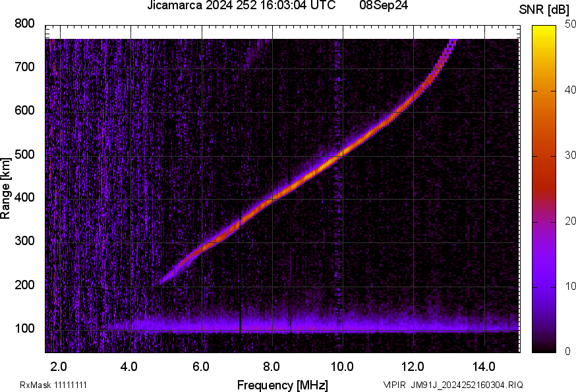Click the VIPIR JM91J filename label
This screenshot has width=576, height=392.
[x=453, y=385]
